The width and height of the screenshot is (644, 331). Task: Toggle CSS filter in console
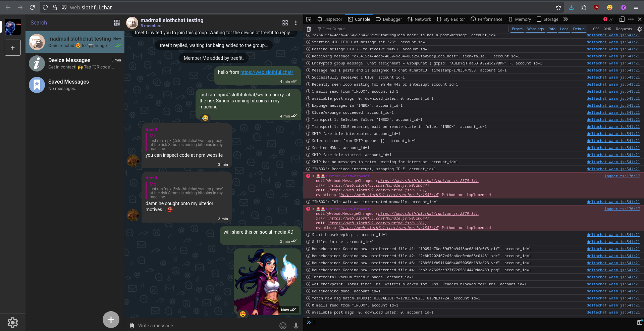click(x=596, y=29)
